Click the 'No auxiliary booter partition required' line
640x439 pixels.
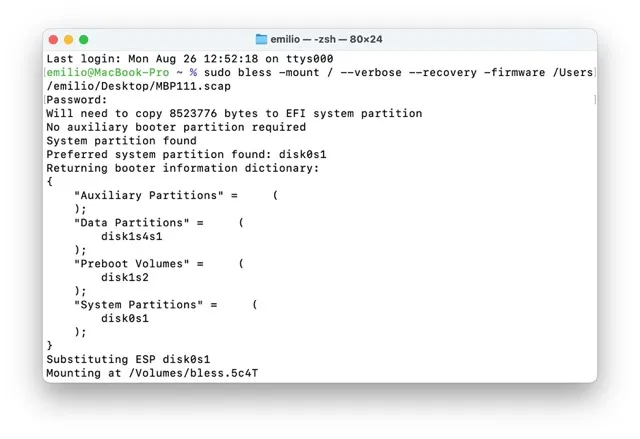pyautogui.click(x=176, y=127)
